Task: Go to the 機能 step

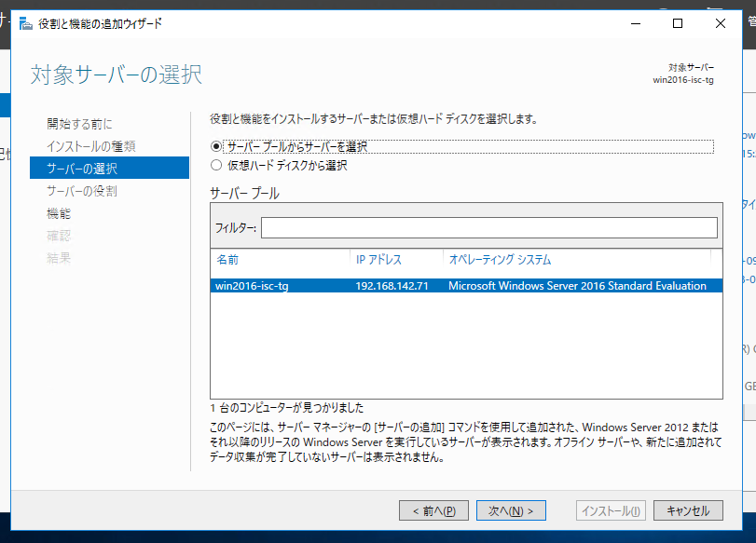Action: (x=59, y=213)
